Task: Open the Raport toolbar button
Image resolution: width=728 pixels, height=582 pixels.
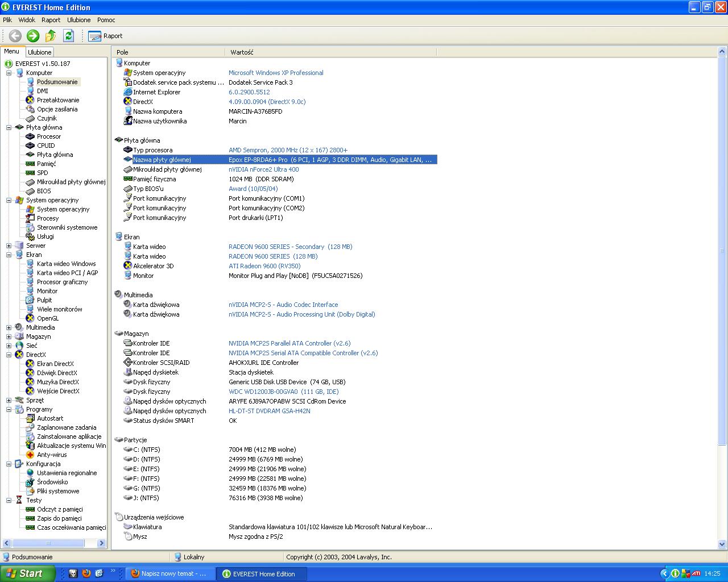Action: 105,36
